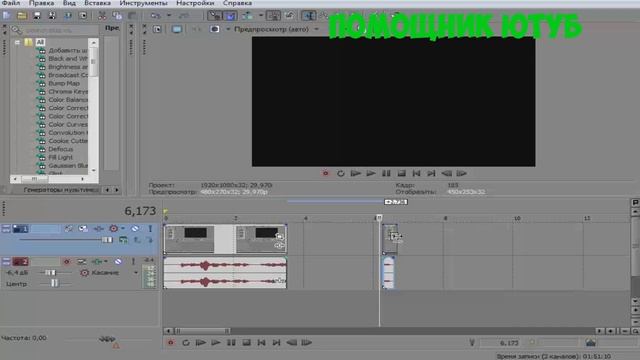Open the Касание automation mode dropdown
640x360 pixels.
136,273
